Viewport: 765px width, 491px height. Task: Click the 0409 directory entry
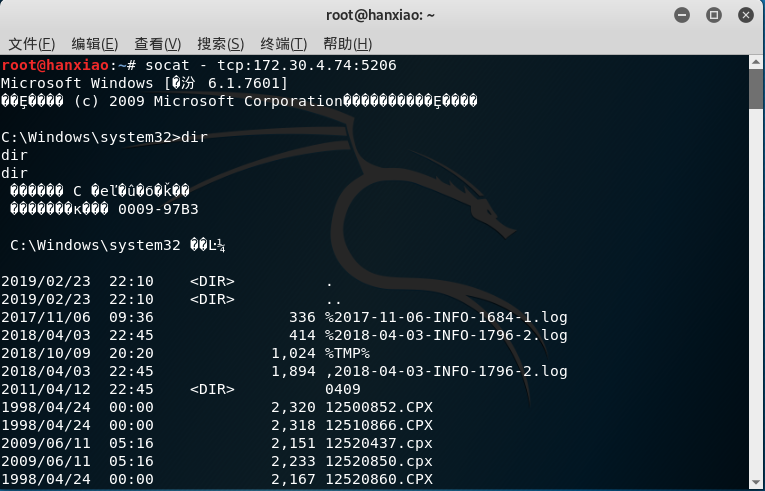(x=343, y=389)
